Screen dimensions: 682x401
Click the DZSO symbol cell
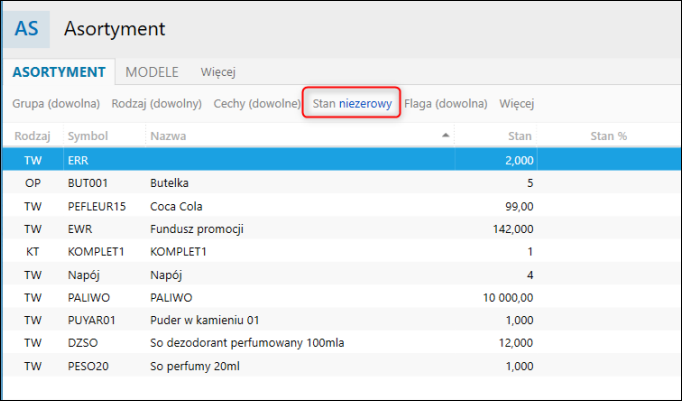pos(83,343)
